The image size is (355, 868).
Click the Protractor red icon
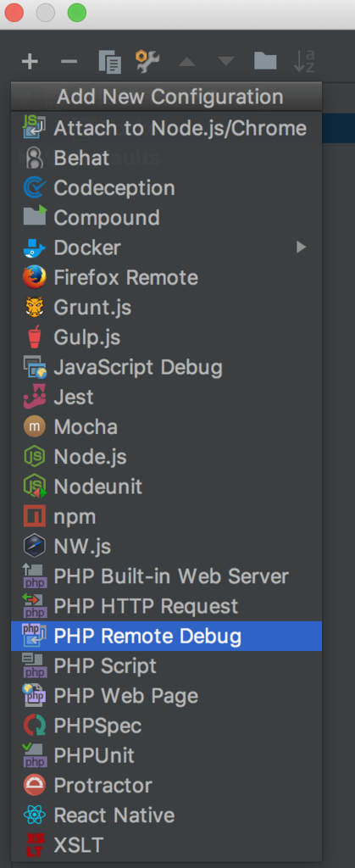[x=34, y=786]
